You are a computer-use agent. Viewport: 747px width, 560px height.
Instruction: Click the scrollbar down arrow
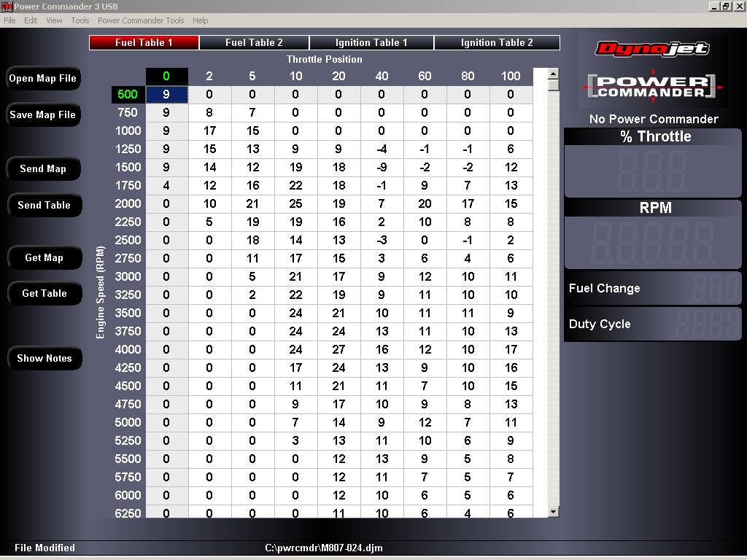[x=553, y=512]
